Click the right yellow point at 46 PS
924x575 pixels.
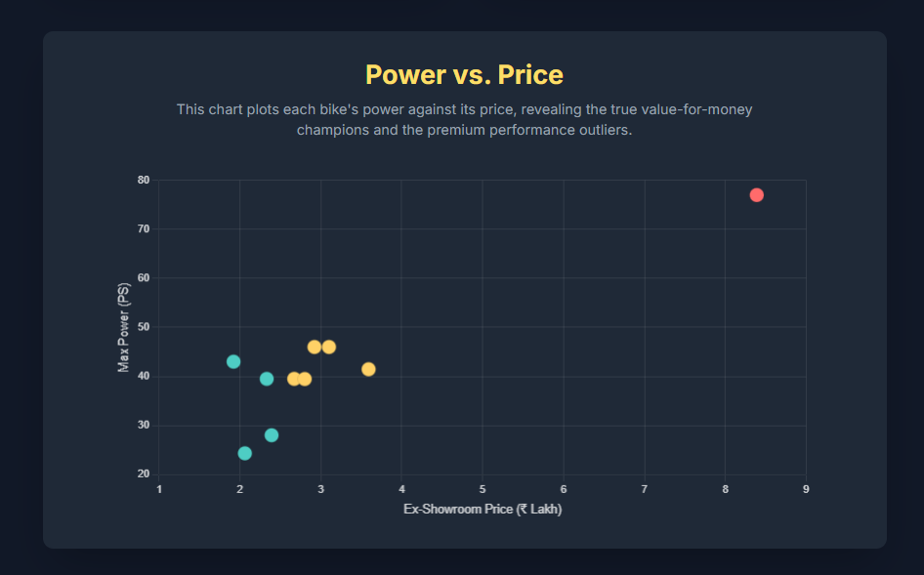(329, 348)
